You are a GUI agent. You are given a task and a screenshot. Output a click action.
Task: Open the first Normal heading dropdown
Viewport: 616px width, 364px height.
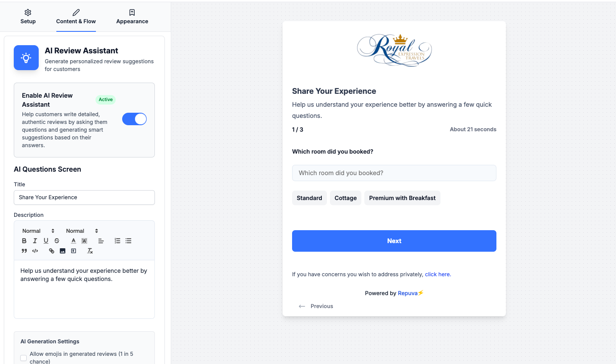tap(38, 231)
